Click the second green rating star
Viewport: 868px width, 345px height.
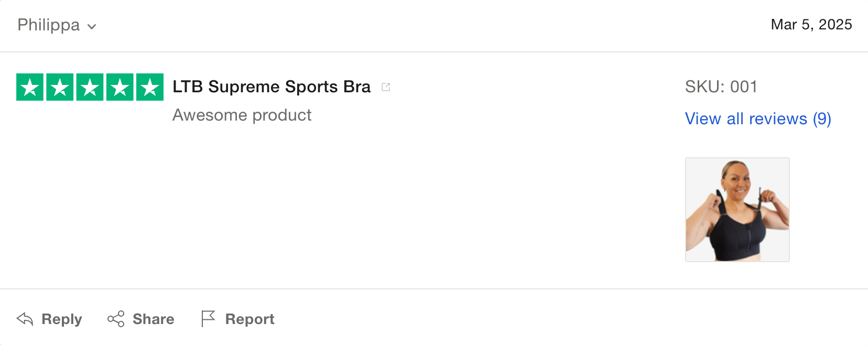[x=60, y=87]
